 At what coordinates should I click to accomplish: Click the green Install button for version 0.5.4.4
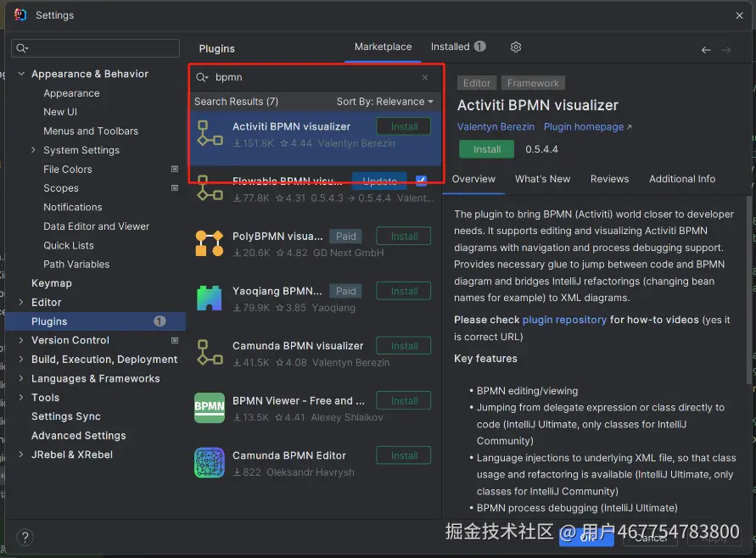(x=486, y=149)
